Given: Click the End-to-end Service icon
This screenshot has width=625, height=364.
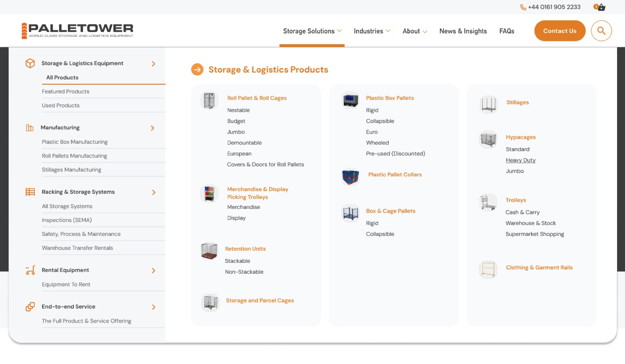Looking at the screenshot, I should point(30,307).
